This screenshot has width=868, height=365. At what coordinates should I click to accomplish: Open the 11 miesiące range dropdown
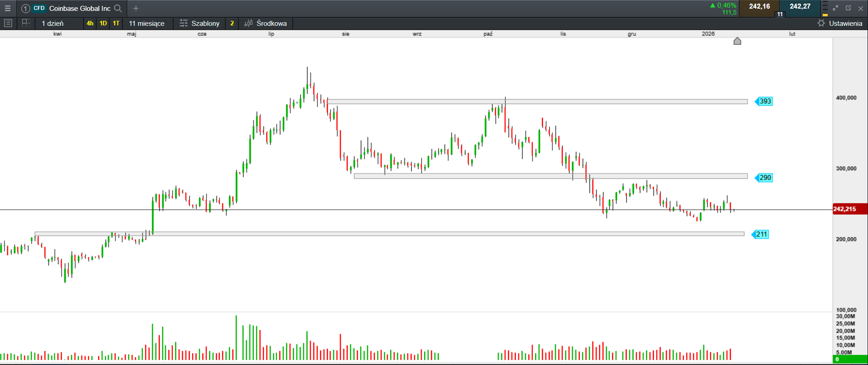pos(147,23)
